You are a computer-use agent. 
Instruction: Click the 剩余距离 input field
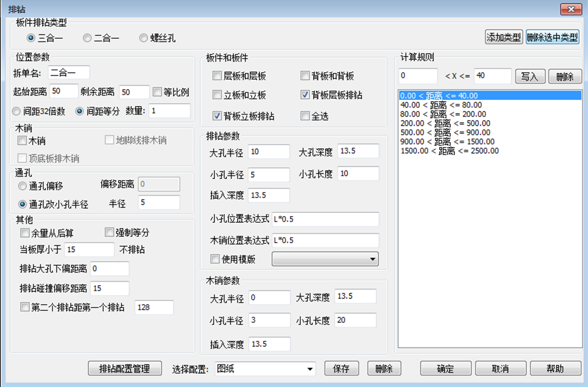tap(134, 92)
